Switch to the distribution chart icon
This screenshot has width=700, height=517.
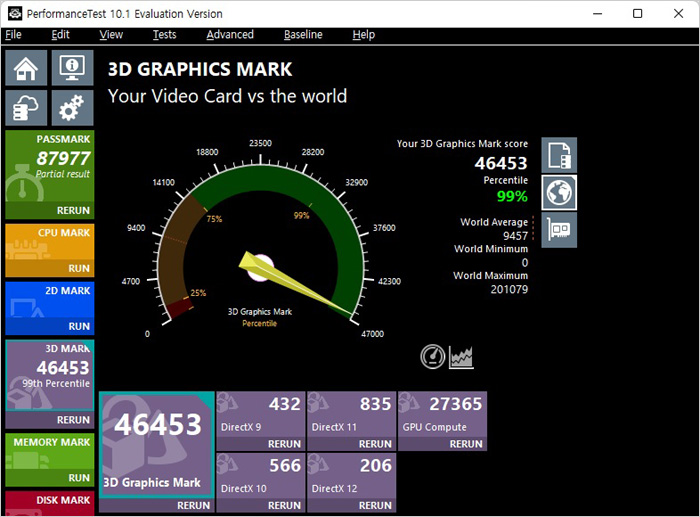(461, 357)
